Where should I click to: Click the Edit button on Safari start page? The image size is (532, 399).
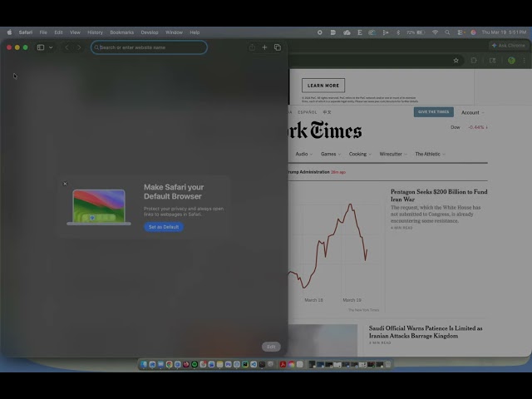(271, 347)
